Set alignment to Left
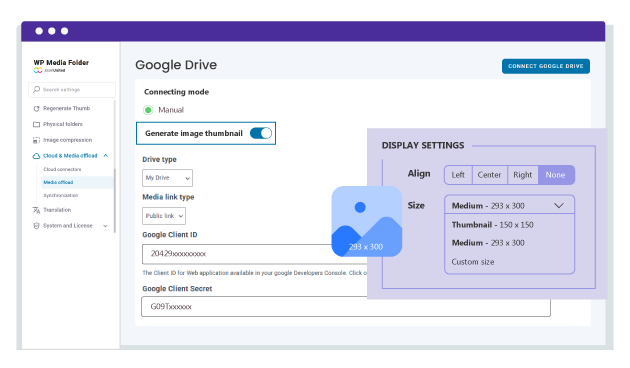Viewport: 630px width, 368px height. [458, 175]
